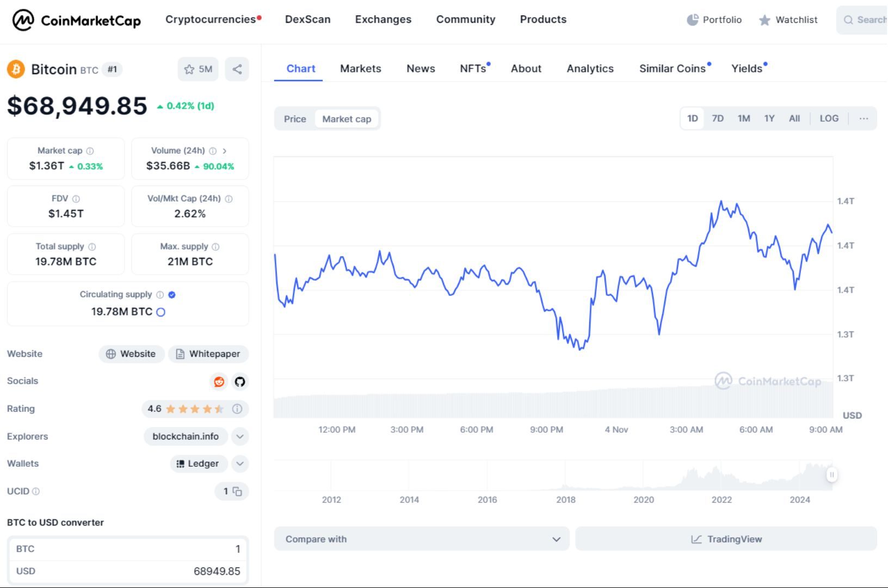
Task: Copy the UCID value
Action: [x=238, y=491]
